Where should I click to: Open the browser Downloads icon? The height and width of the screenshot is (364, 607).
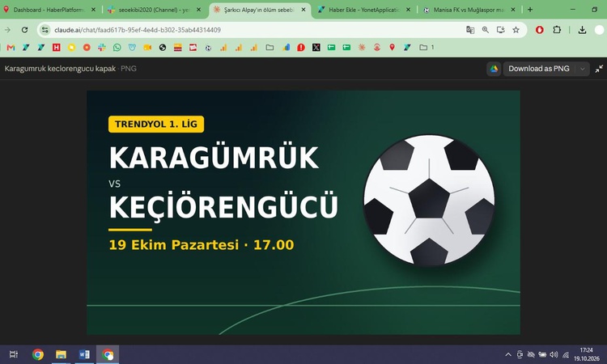click(x=582, y=30)
